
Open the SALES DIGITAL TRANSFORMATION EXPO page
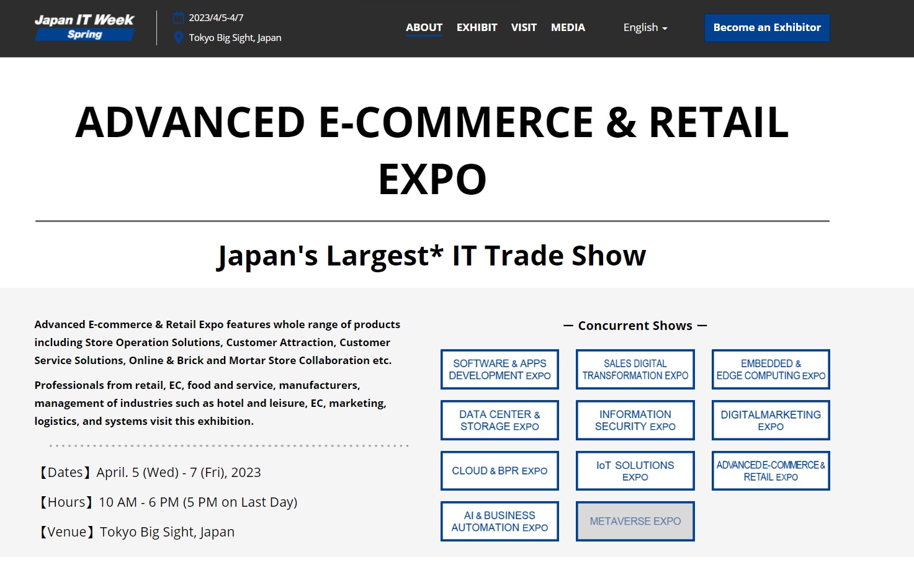click(x=635, y=369)
